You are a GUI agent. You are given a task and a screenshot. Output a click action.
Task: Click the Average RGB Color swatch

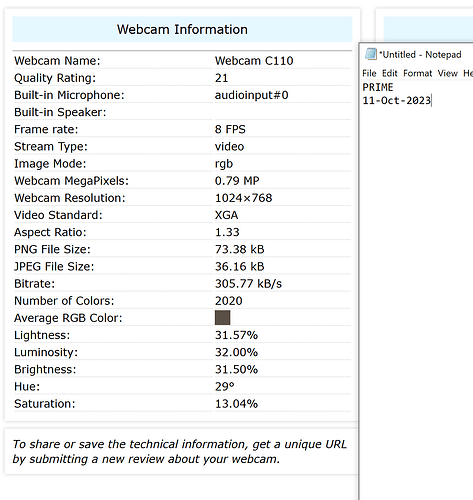pyautogui.click(x=222, y=318)
